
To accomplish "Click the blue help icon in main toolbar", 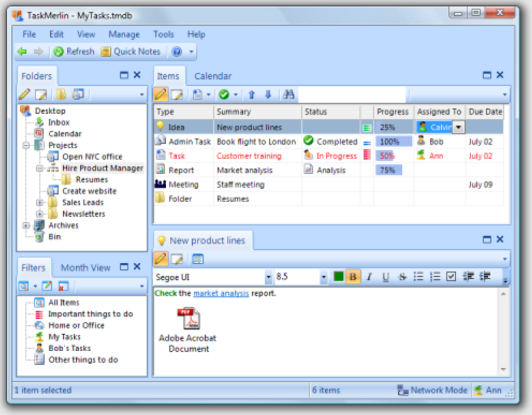I will pyautogui.click(x=177, y=52).
